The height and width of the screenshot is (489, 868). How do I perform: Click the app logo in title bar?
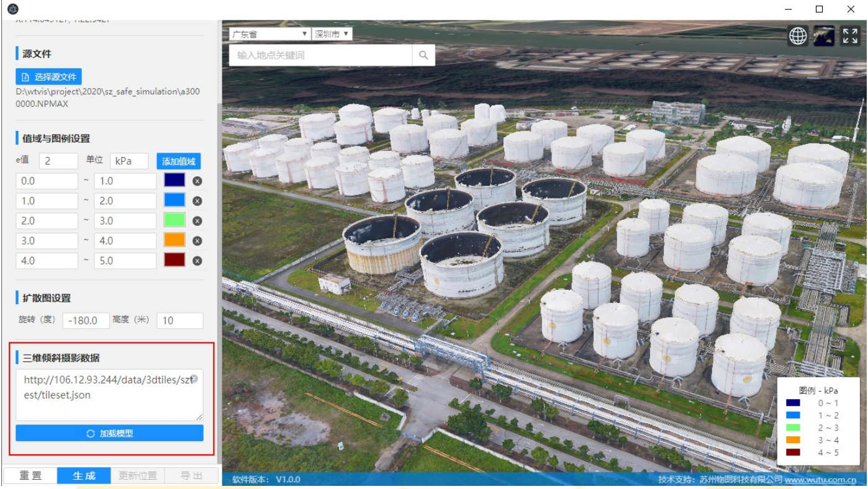(13, 9)
